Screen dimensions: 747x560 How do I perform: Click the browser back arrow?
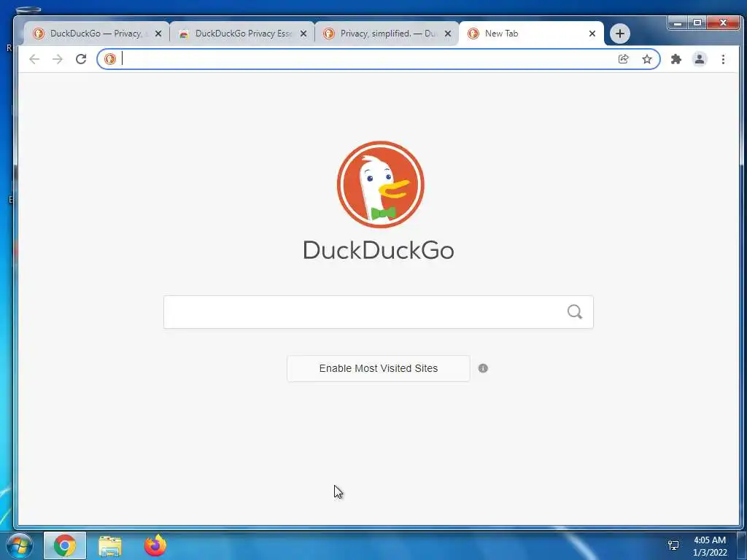tap(34, 59)
